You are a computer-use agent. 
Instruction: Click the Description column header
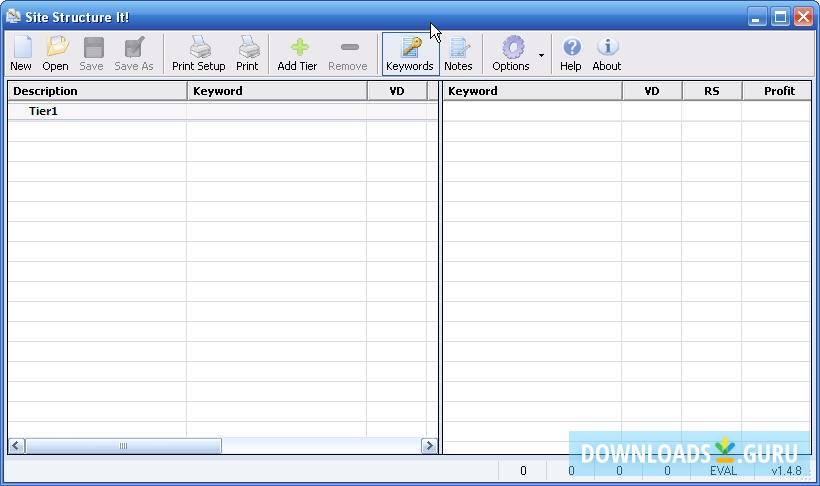tap(98, 91)
